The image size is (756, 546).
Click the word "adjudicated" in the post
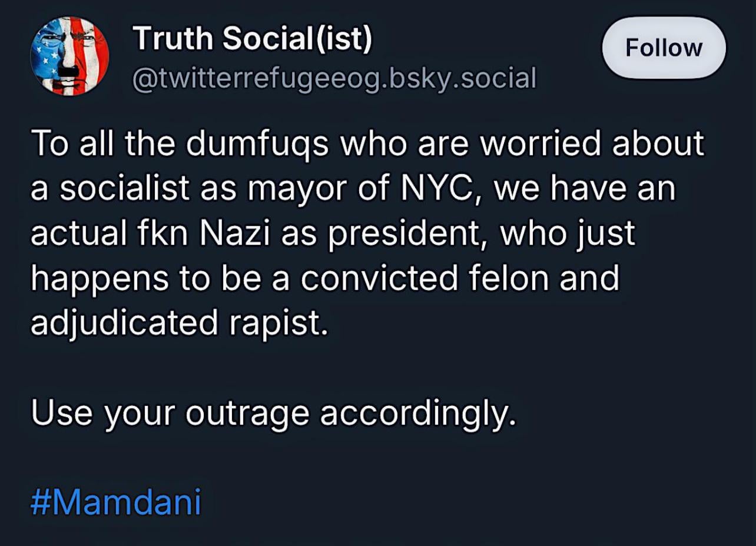tap(124, 323)
